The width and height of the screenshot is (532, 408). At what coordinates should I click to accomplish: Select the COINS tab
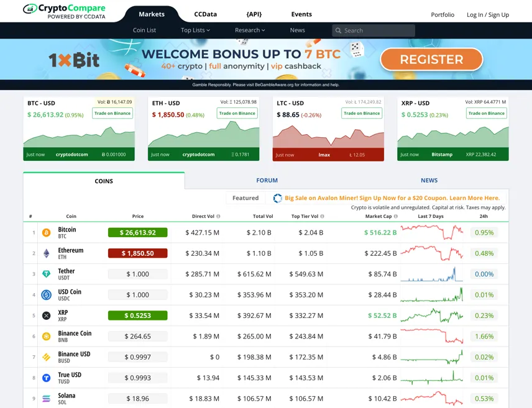point(104,181)
